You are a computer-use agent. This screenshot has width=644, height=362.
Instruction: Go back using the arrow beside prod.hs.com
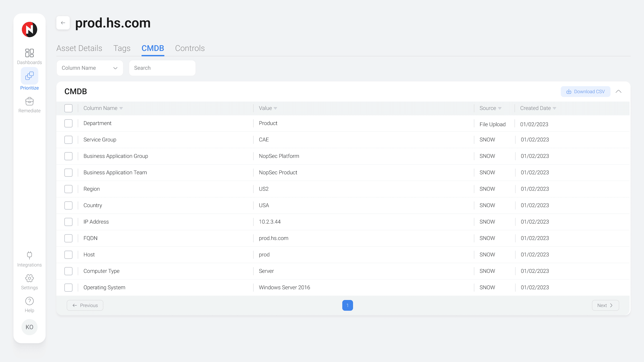point(63,23)
